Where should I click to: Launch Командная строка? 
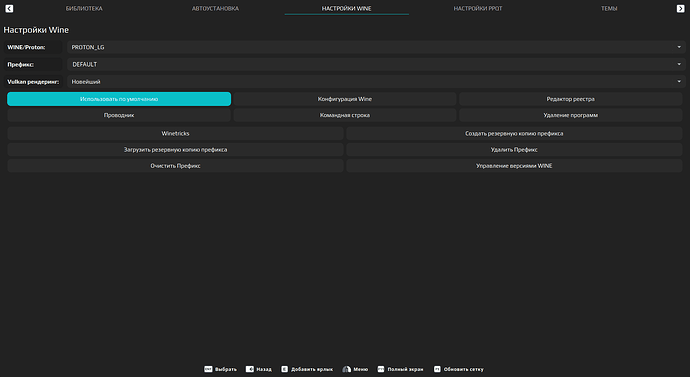click(345, 115)
